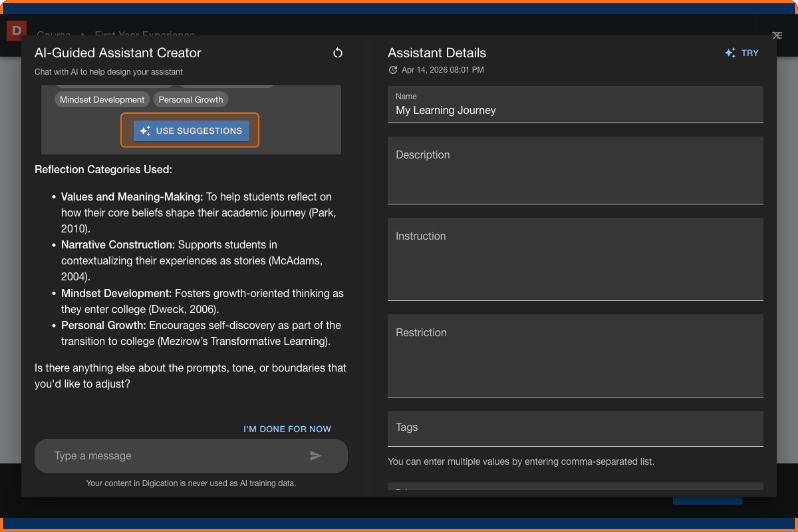Click the comma-separated list hint text
The height and width of the screenshot is (532, 798).
(x=521, y=462)
